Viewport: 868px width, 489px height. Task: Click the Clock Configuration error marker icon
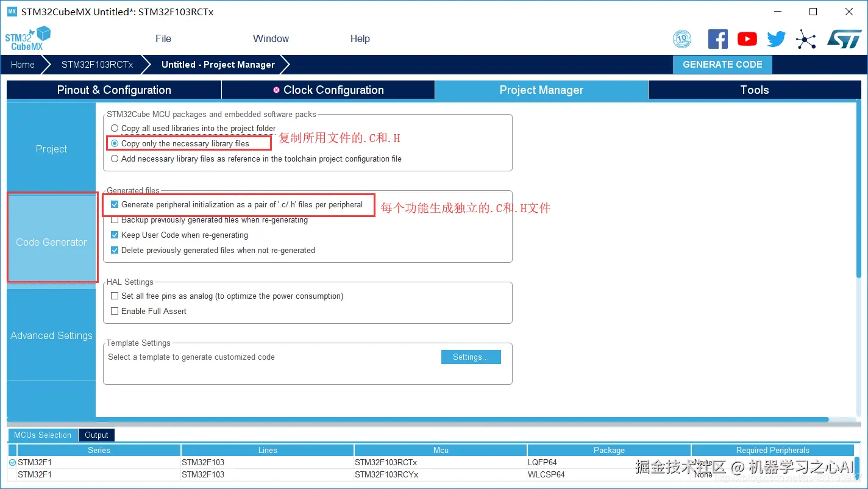tap(277, 90)
